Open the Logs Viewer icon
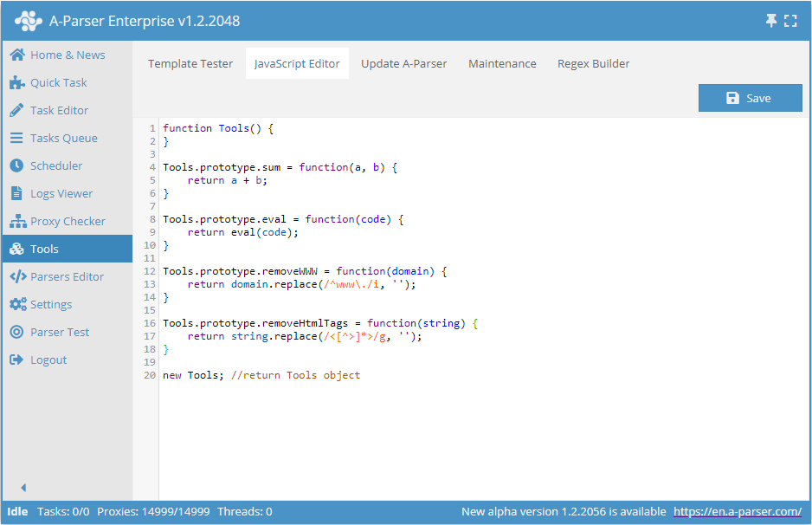This screenshot has height=525, width=812. (x=17, y=193)
